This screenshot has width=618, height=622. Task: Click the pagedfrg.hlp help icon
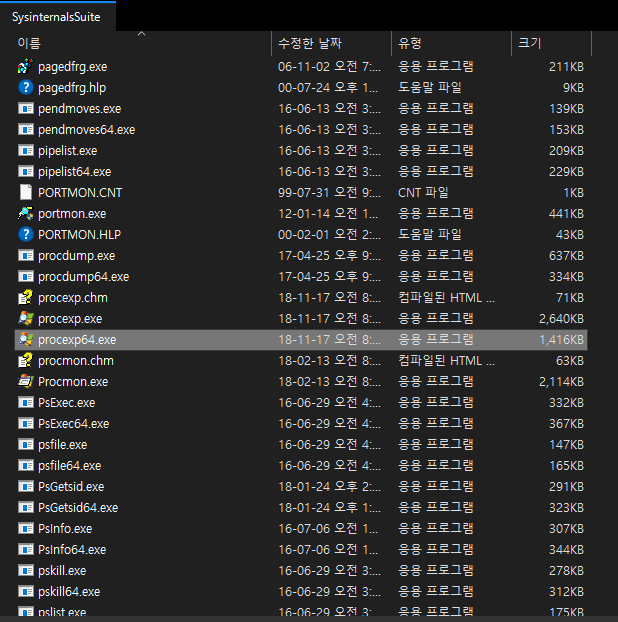point(26,87)
